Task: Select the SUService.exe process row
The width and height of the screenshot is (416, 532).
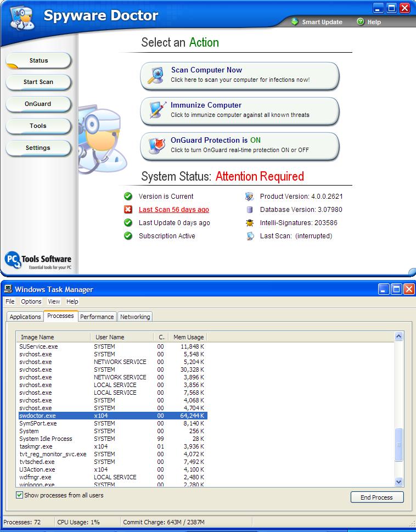Action: 113,346
